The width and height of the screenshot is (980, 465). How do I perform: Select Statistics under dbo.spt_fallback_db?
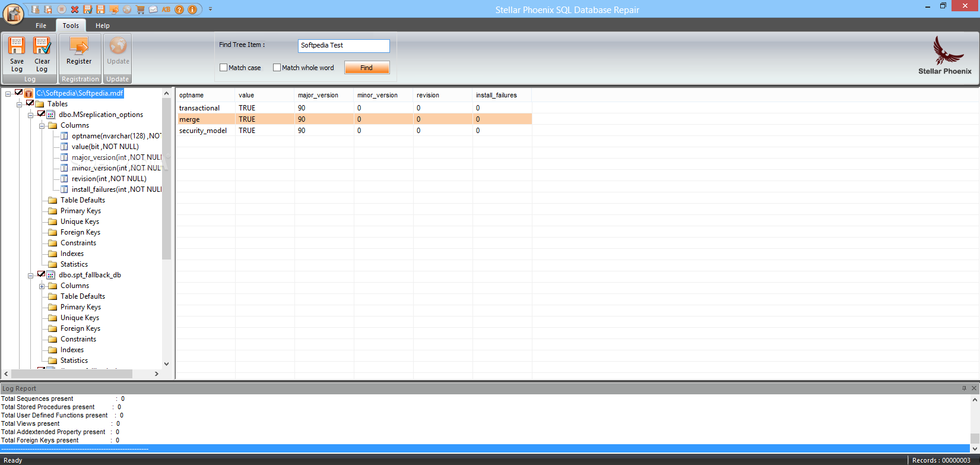(74, 360)
